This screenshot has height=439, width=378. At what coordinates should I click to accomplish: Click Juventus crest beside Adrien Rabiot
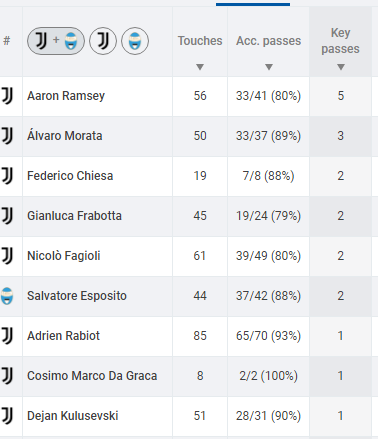[7, 336]
